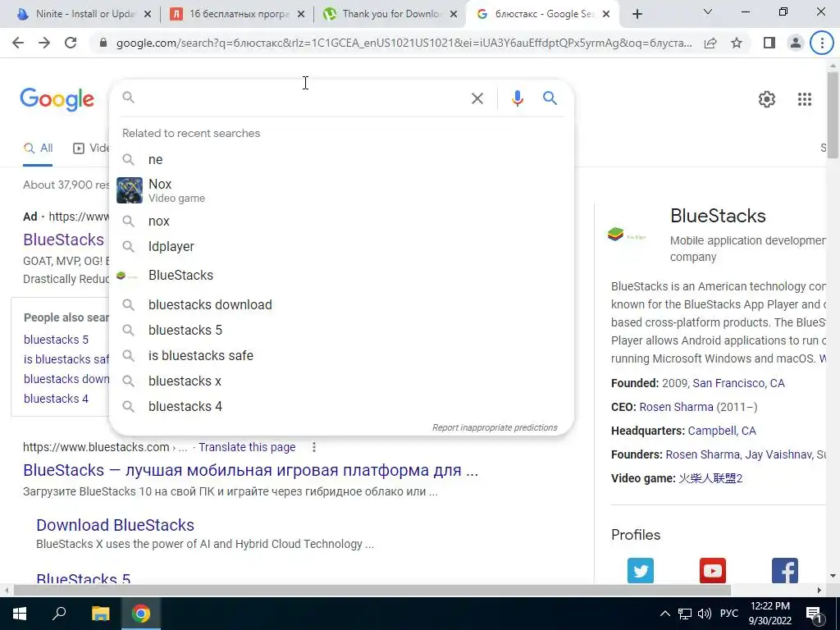Screen dimensions: 840x630
Task: Open Google quick settings gear
Action: (767, 99)
